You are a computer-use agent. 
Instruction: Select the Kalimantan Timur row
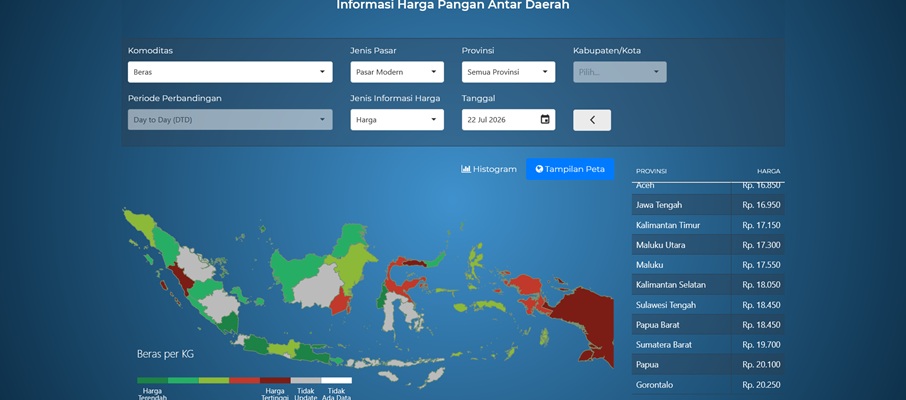tap(708, 225)
